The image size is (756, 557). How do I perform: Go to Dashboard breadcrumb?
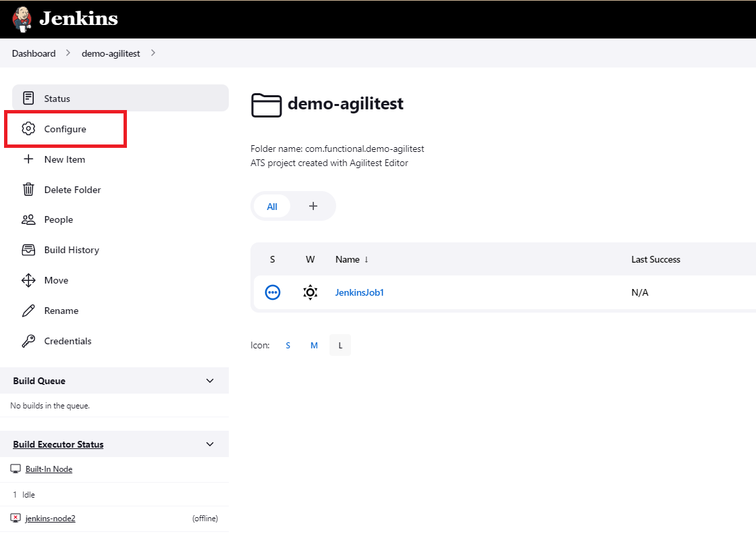click(34, 53)
